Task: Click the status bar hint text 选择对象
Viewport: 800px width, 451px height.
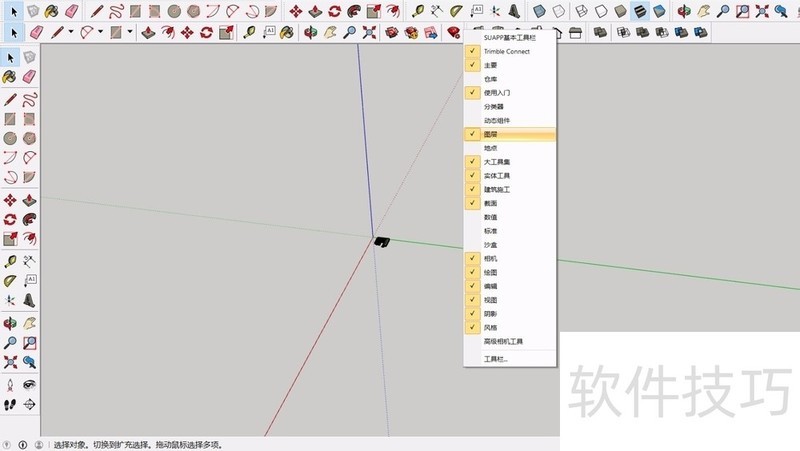Action: pos(71,445)
